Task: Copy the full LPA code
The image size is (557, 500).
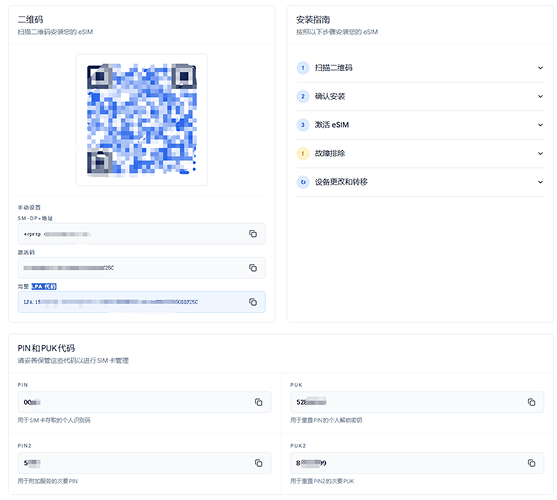Action: pos(253,302)
